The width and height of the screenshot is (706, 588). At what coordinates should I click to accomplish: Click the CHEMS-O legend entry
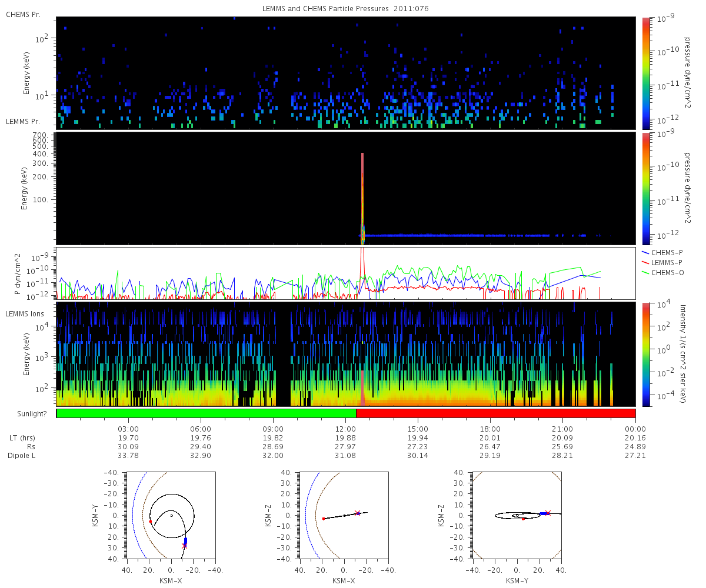tap(662, 272)
